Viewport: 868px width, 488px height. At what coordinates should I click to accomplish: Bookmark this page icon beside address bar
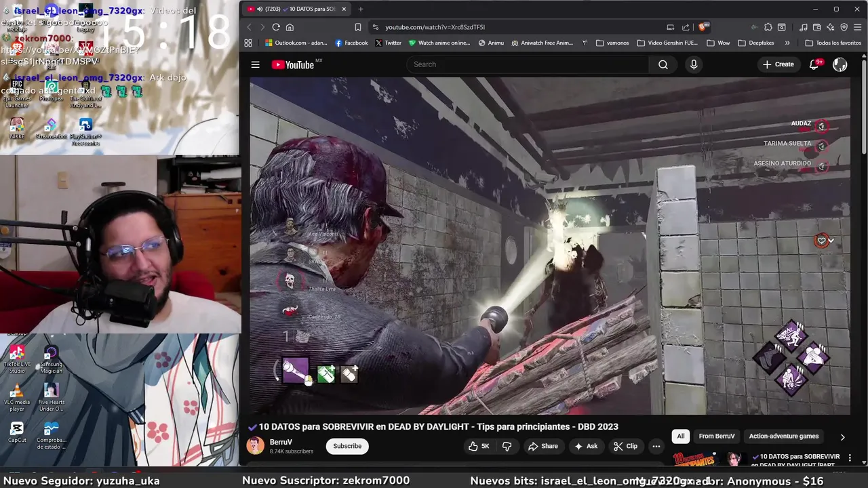point(357,27)
